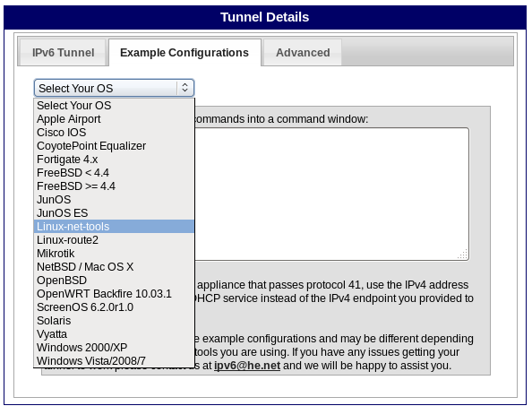Viewport: 532px width, 406px height.
Task: Select the Vyatta option
Action: [x=114, y=334]
